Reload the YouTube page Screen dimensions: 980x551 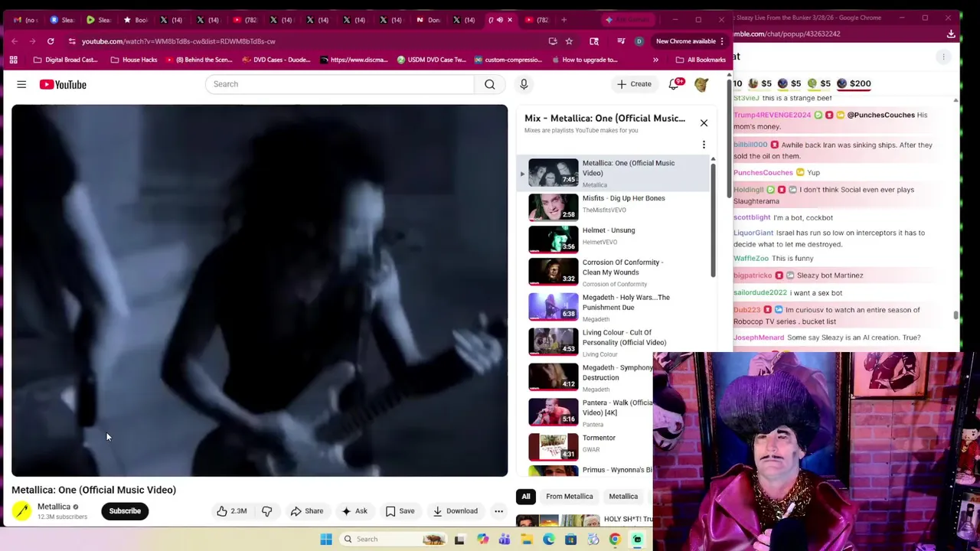[x=51, y=41]
